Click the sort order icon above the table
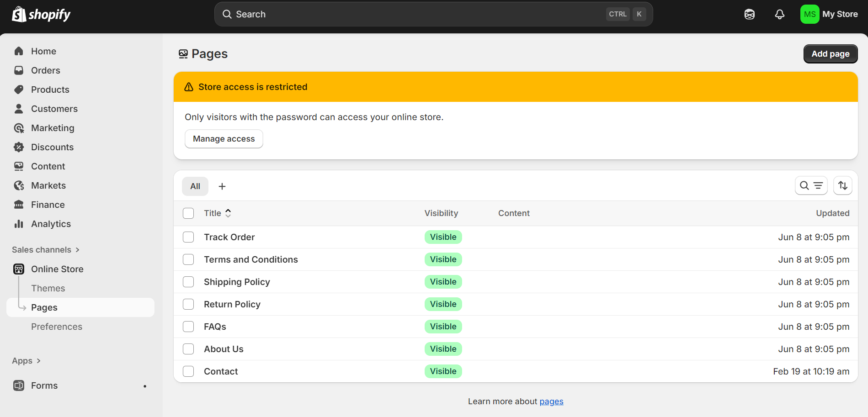Screen dimensions: 868x417 pyautogui.click(x=842, y=185)
